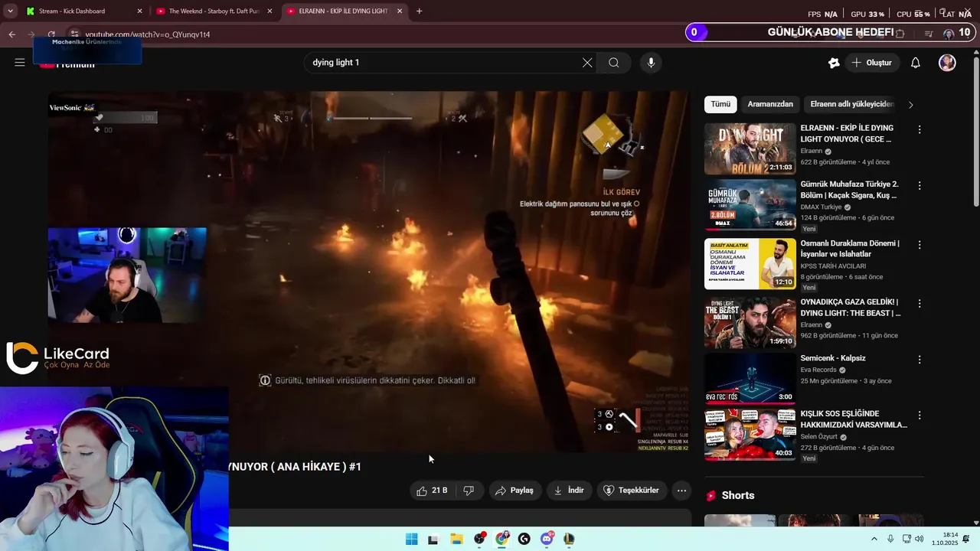Viewport: 980px width, 551px height.
Task: Open League of Legends taskbar icon
Action: [569, 539]
